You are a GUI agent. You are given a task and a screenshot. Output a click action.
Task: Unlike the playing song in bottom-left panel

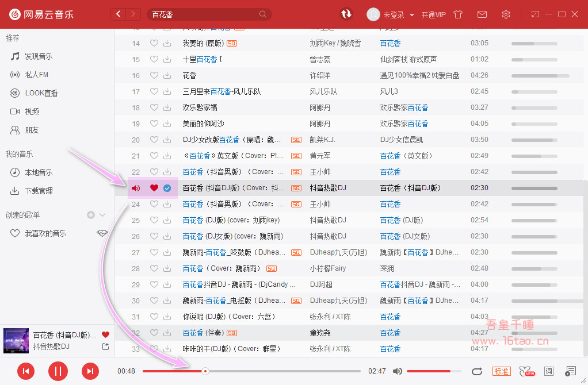(x=105, y=334)
